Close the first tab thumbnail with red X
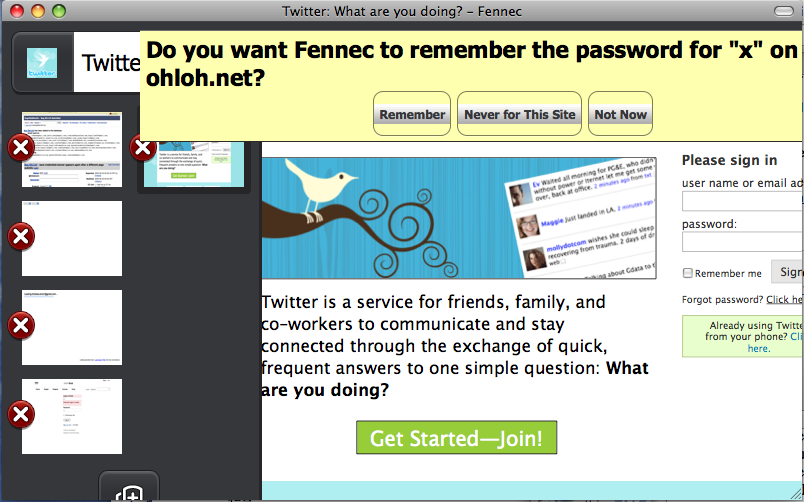 point(21,148)
